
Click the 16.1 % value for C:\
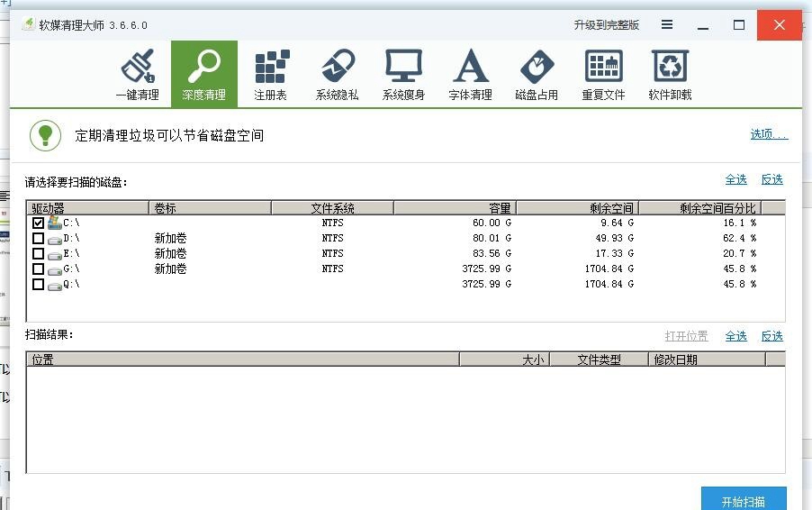tap(739, 223)
